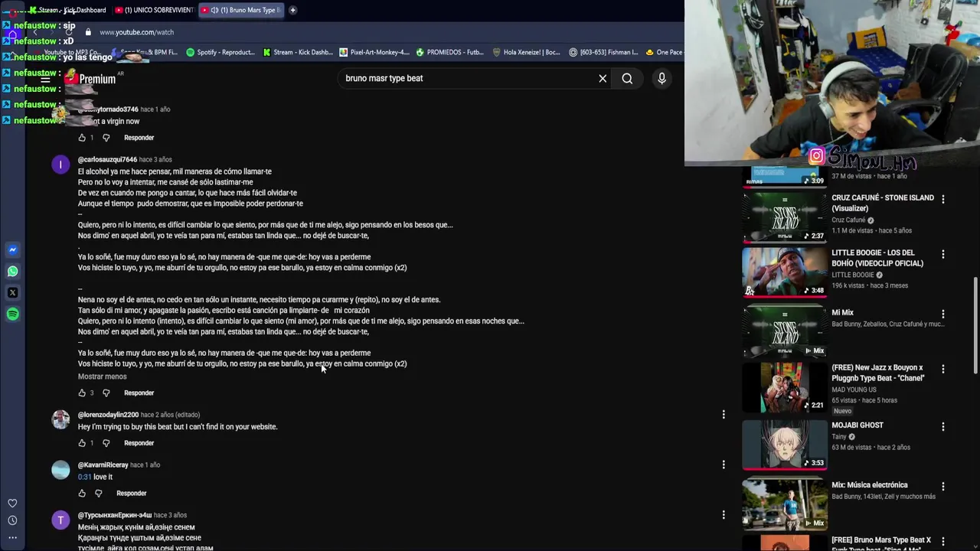Open options menu for @lorenzodaylin2200 comment
Viewport: 980px width, 551px height.
click(724, 414)
